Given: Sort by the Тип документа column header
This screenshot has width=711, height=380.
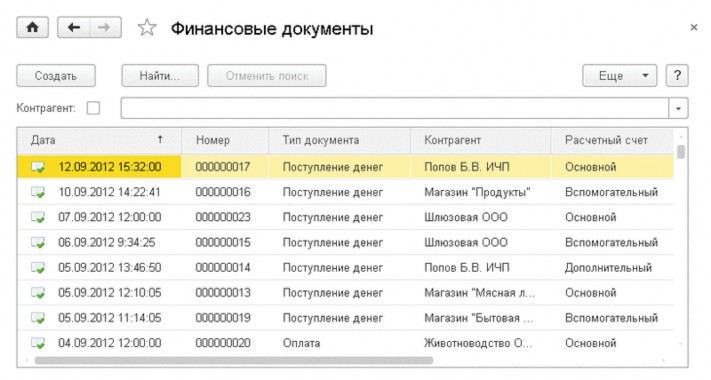Looking at the screenshot, I should pyautogui.click(x=340, y=140).
